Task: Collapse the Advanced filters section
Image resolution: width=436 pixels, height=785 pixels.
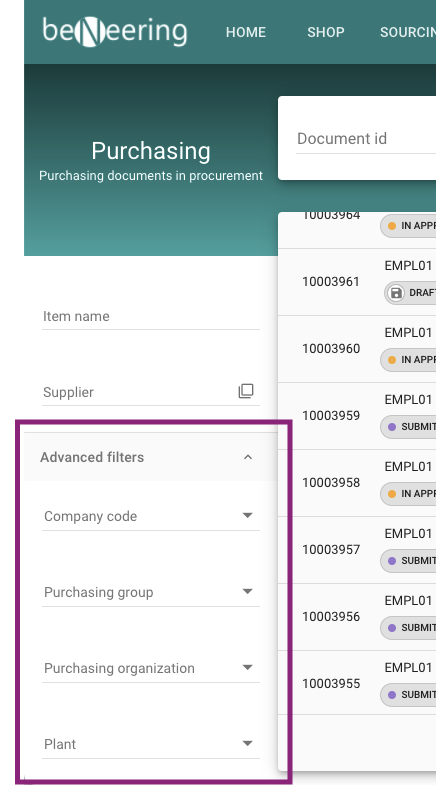Action: click(x=248, y=457)
